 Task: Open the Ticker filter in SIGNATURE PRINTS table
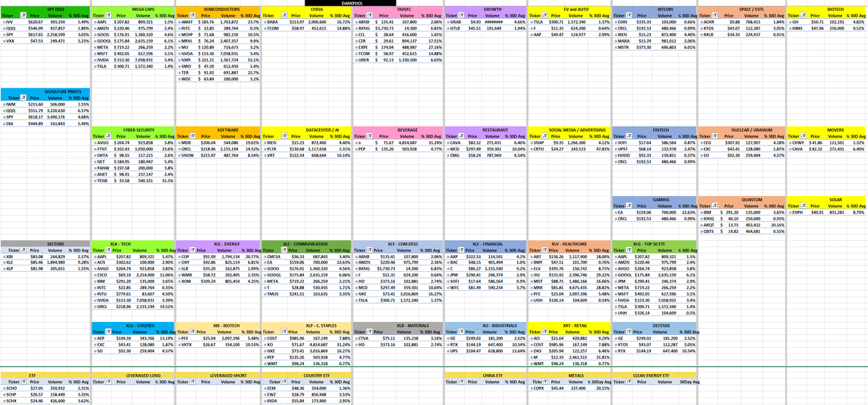pos(23,97)
